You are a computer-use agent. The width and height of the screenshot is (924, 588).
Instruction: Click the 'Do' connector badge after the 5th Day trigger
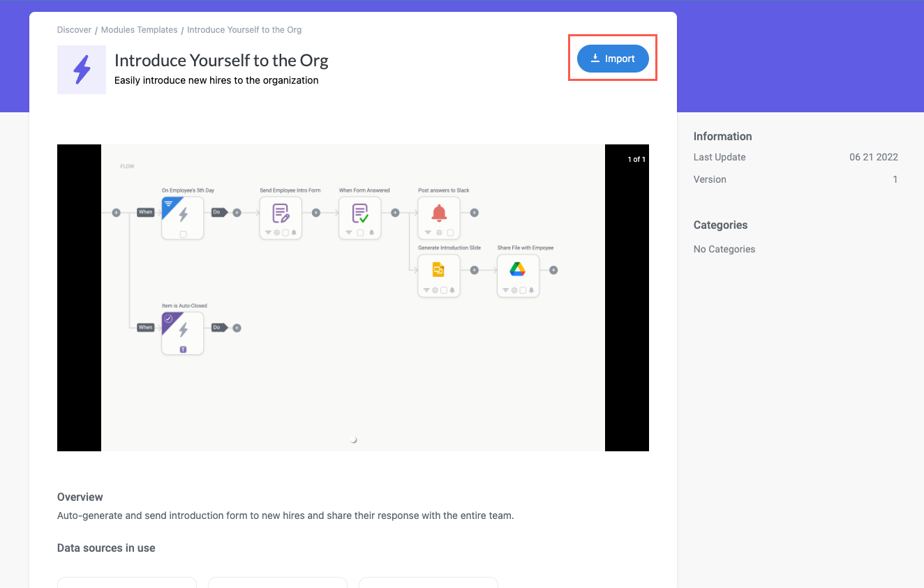tap(219, 212)
